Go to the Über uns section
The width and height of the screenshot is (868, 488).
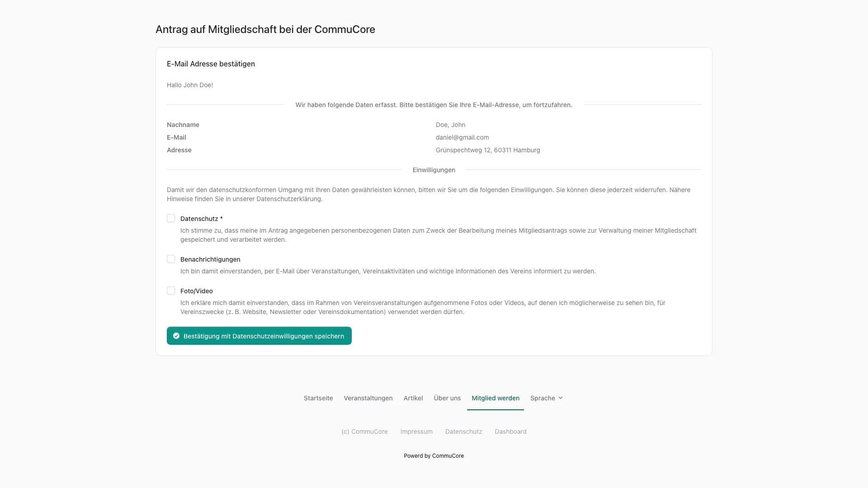(447, 398)
